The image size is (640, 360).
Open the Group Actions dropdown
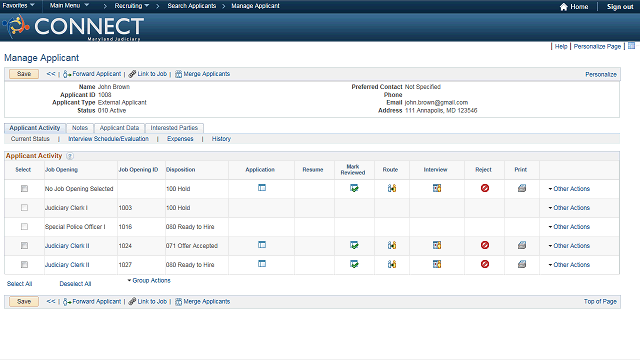pos(149,280)
